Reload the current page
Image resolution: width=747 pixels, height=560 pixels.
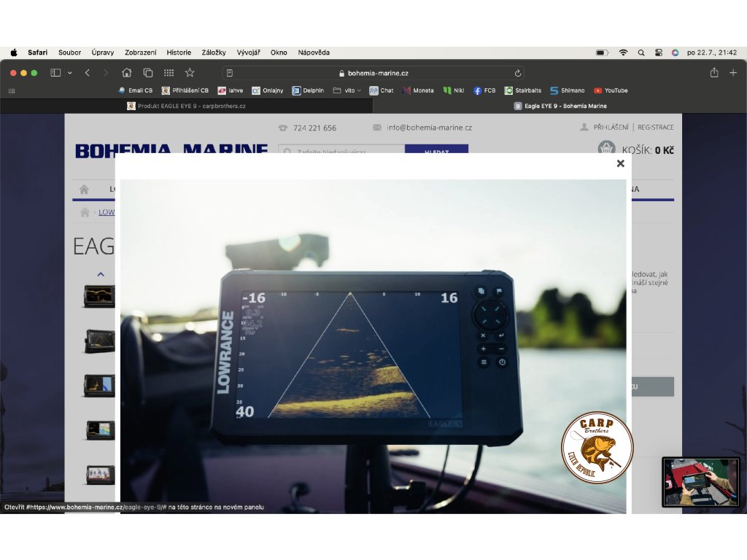coord(518,73)
